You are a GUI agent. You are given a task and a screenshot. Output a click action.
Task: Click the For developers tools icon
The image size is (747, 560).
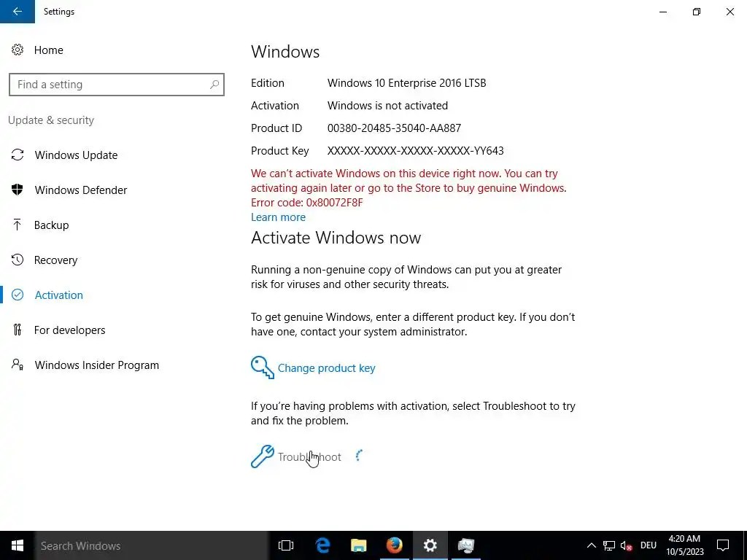pos(18,330)
